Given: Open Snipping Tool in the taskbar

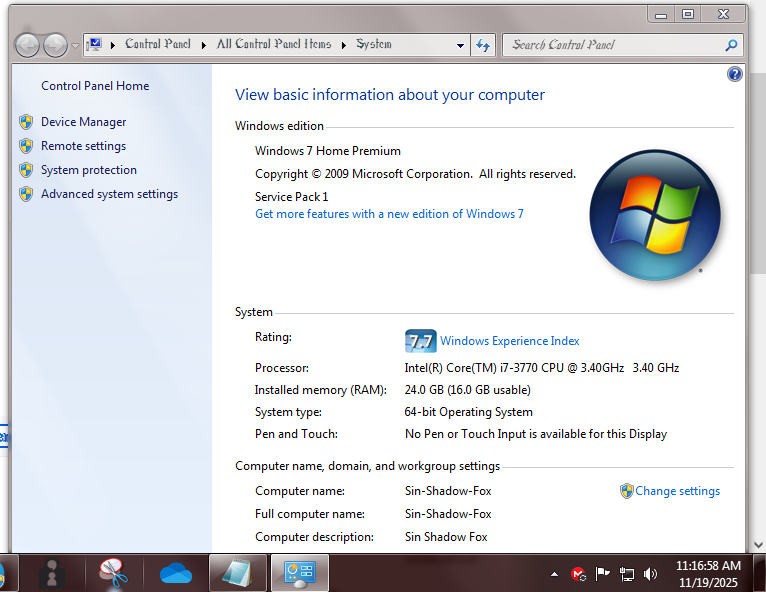Looking at the screenshot, I should pos(114,573).
